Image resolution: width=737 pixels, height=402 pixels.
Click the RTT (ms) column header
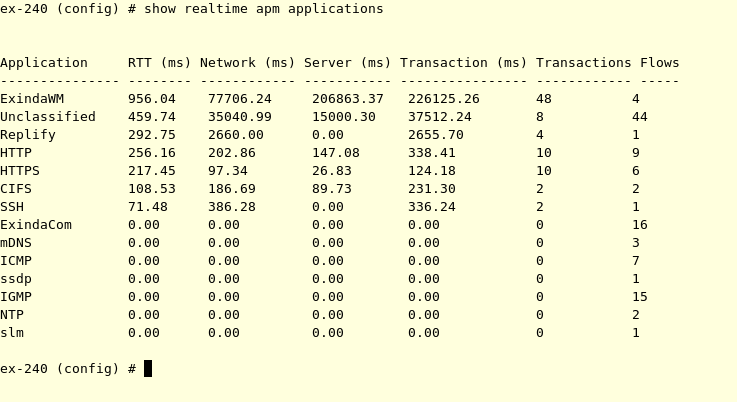[x=159, y=63]
